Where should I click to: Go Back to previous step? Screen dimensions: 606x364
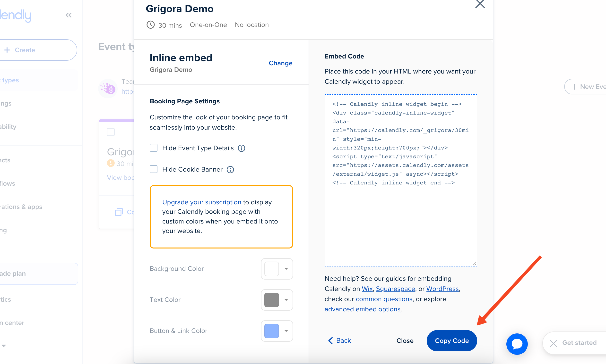coord(340,340)
